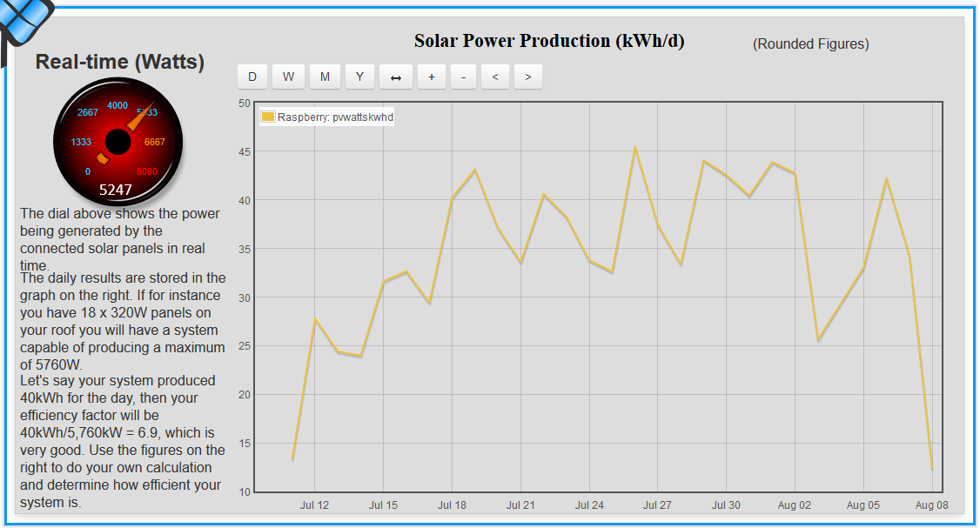
Task: Zoom in the graph with plus button
Action: pos(431,77)
